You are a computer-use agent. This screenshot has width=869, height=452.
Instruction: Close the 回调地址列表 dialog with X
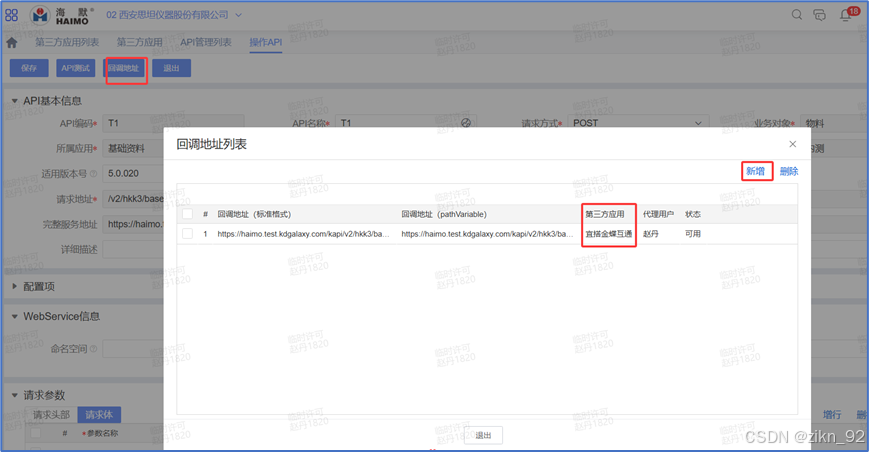tap(793, 144)
